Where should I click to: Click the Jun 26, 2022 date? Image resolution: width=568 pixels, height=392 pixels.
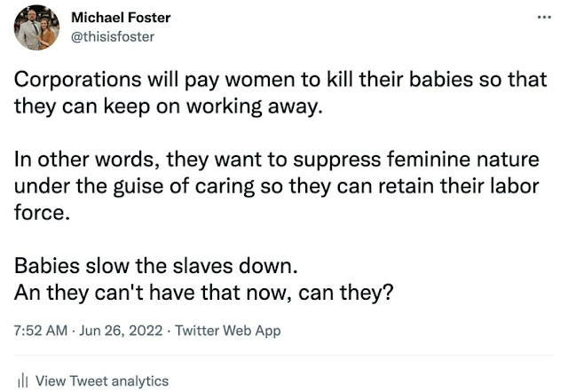[120, 331]
